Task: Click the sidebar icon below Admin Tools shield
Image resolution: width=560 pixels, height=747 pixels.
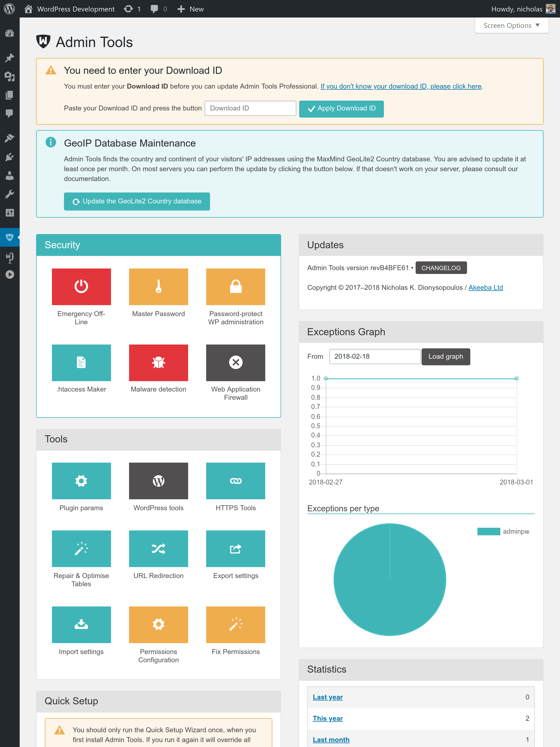Action: point(10,258)
